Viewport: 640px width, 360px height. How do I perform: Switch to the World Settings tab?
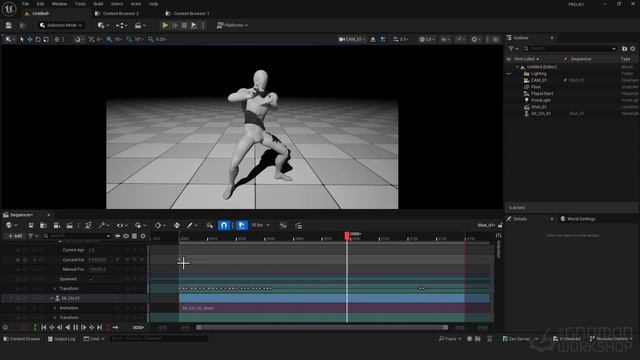[x=578, y=219]
